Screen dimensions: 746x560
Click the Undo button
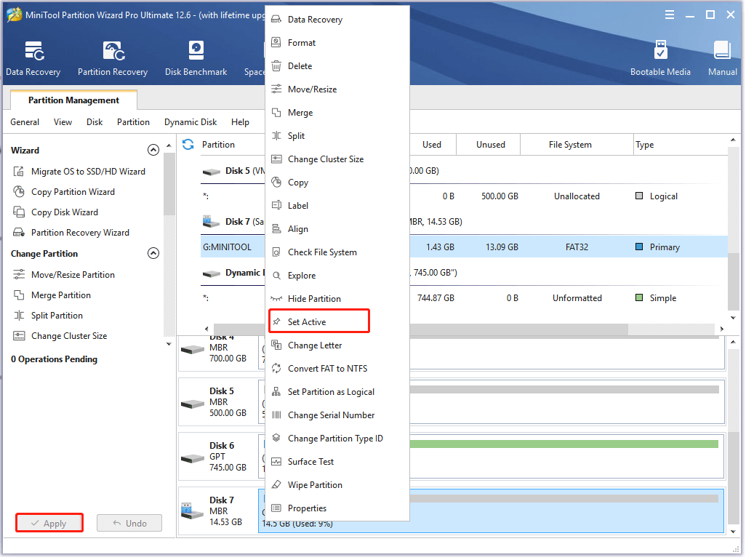pyautogui.click(x=129, y=523)
